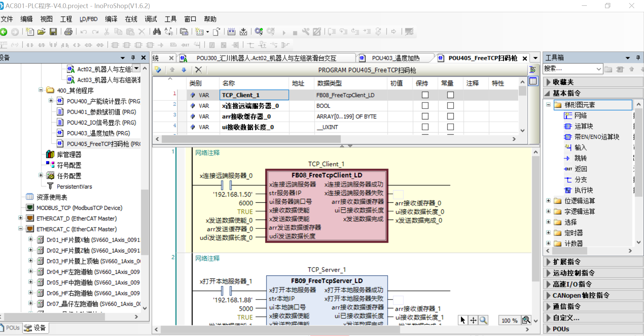Screen dimensions: 644x336
Task: Select the magnifier zoom tool in editor
Action: [484, 320]
